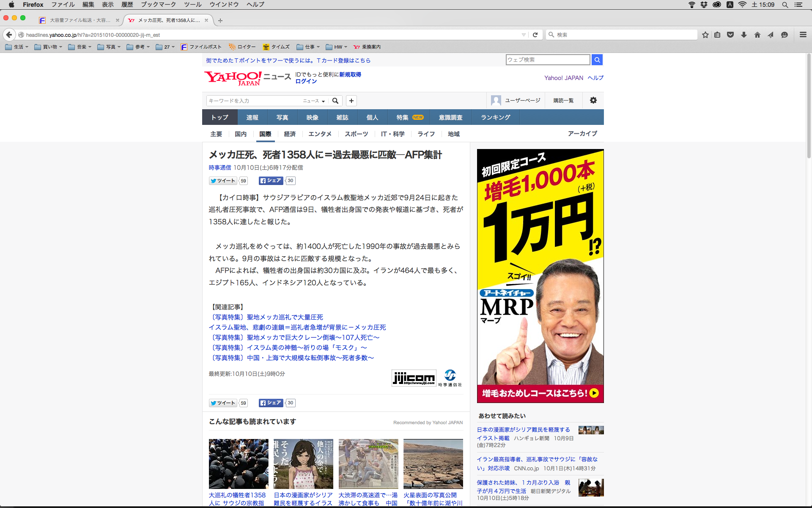This screenshot has height=508, width=812.
Task: Go to Firefox home icon
Action: point(757,35)
